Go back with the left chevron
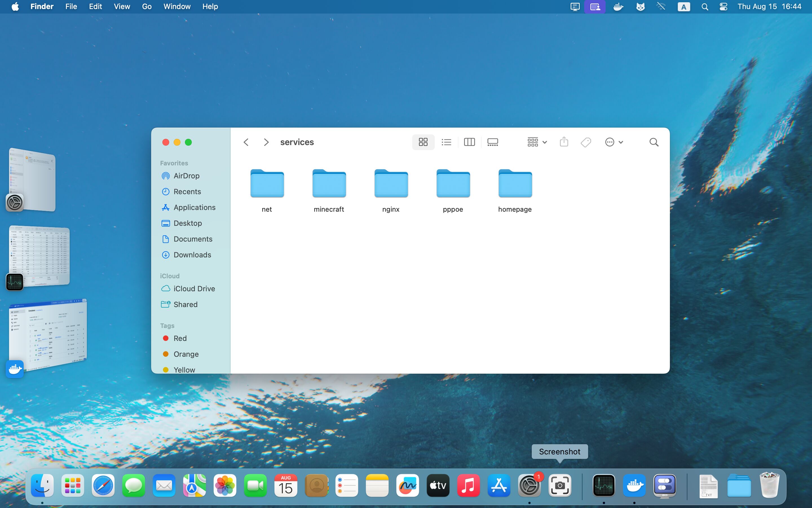The width and height of the screenshot is (812, 508). (246, 142)
